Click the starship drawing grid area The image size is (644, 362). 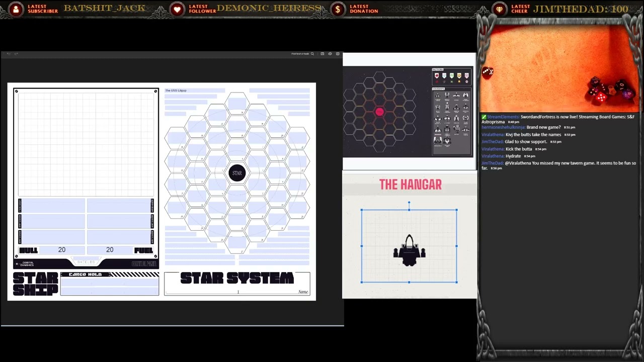coord(86,144)
